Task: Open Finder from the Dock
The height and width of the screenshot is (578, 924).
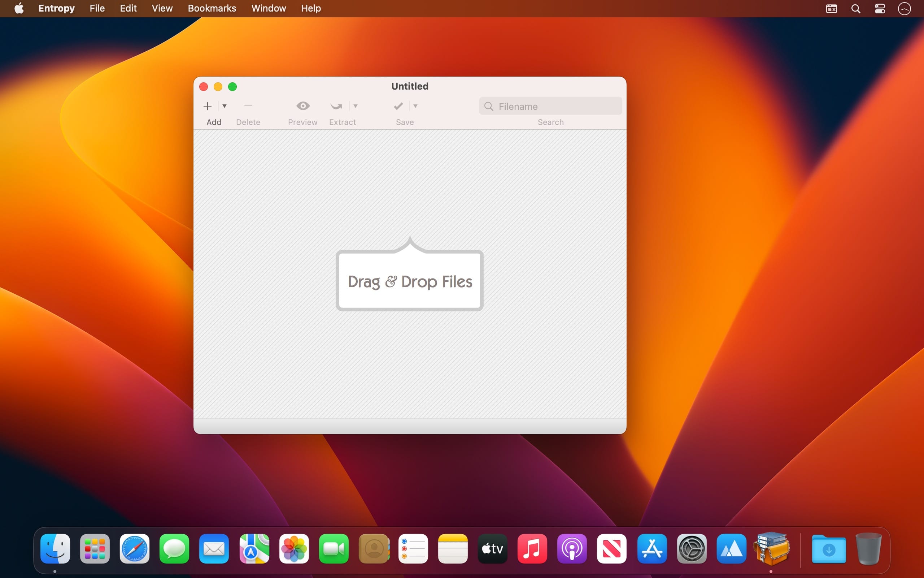Action: pyautogui.click(x=55, y=549)
